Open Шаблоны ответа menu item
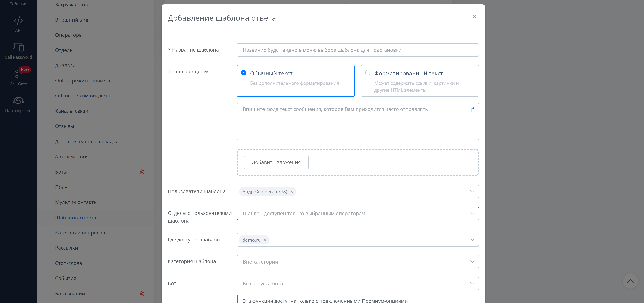 tap(76, 217)
